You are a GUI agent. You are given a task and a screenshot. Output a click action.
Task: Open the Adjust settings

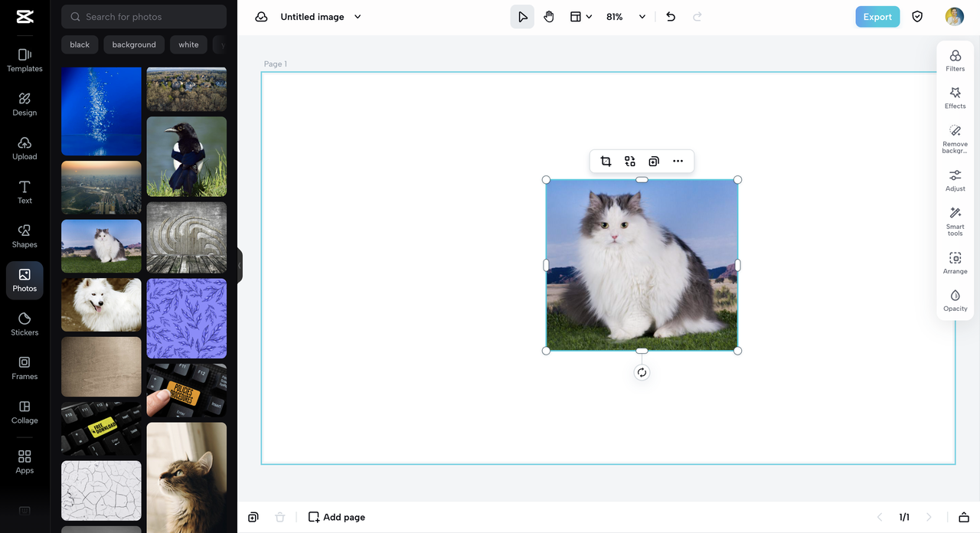955,181
